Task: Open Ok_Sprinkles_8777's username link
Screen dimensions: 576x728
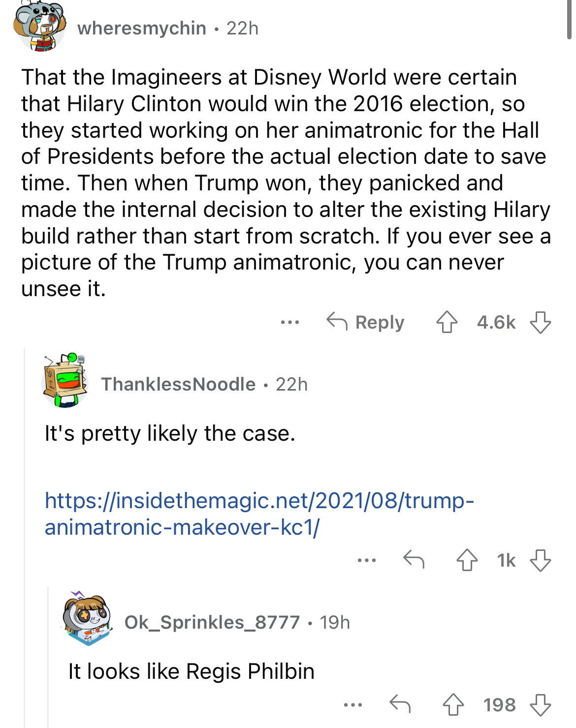Action: coord(212,622)
